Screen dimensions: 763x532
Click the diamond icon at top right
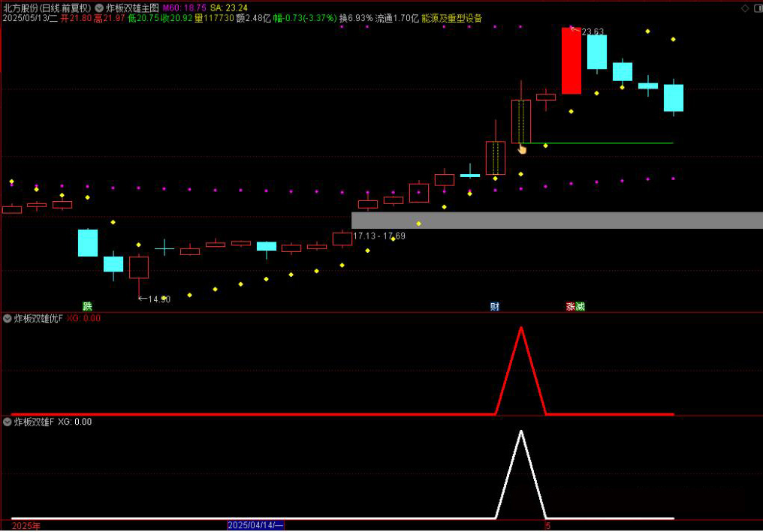(x=745, y=8)
